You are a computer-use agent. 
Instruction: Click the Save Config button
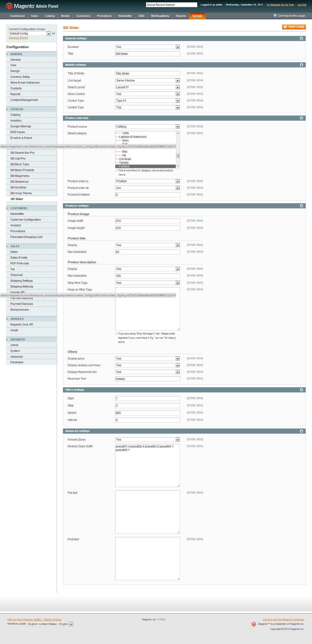(x=294, y=27)
